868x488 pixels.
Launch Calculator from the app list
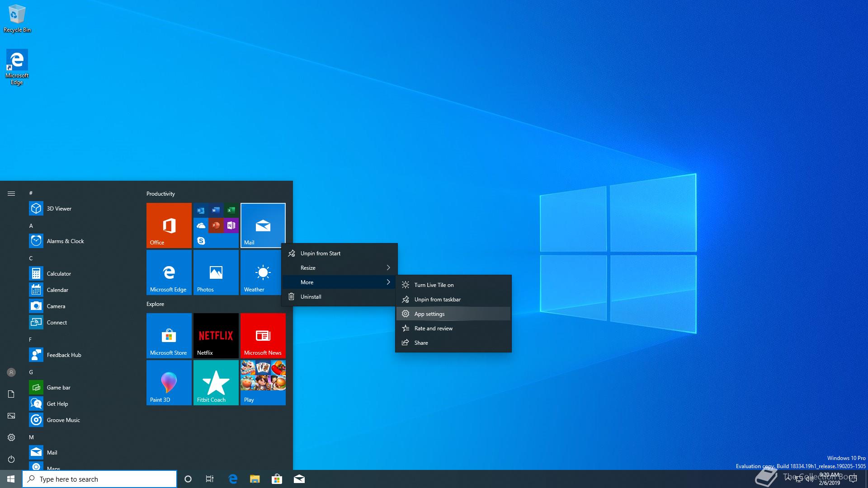click(83, 274)
